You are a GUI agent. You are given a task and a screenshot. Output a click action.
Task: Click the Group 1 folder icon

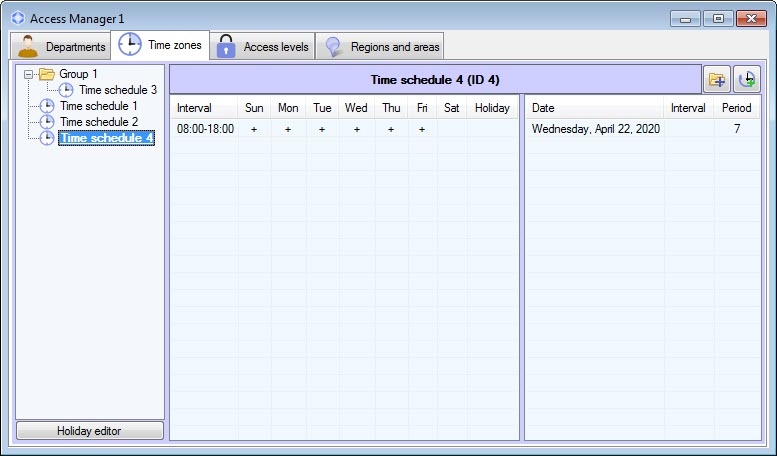pyautogui.click(x=47, y=74)
